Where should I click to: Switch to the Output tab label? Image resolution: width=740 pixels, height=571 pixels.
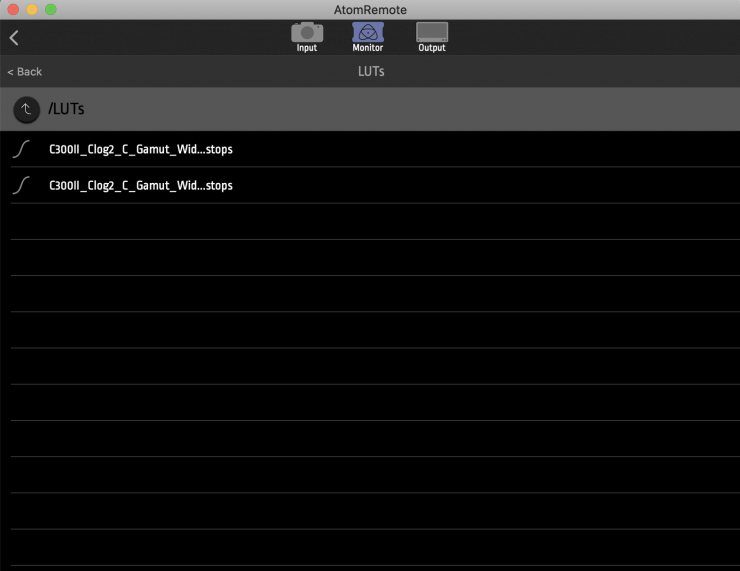[x=432, y=48]
